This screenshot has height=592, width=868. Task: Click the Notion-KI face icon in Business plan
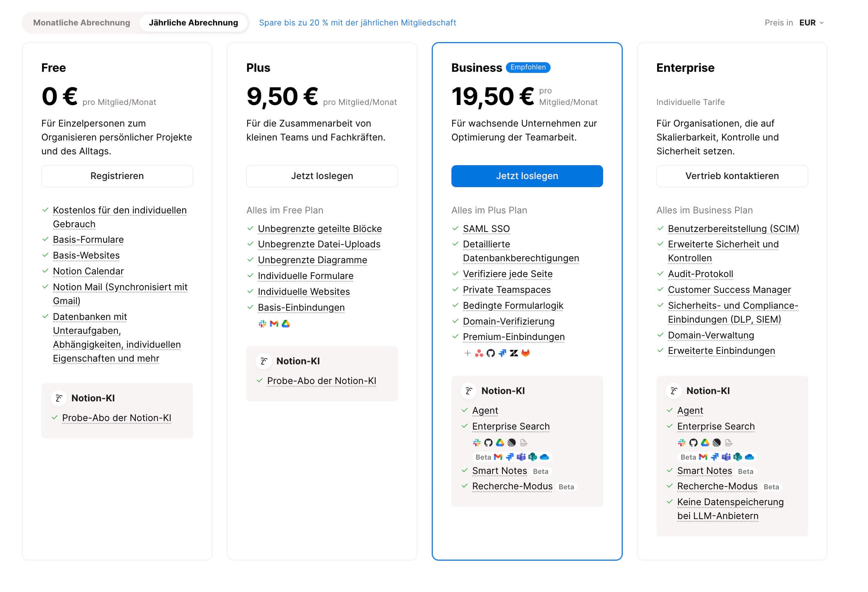tap(468, 391)
